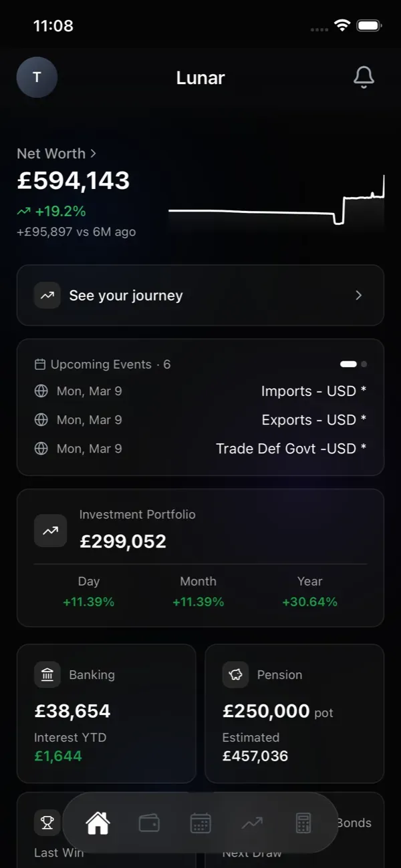401x868 pixels.
Task: Switch Upcoming Events to the second page dot
Action: [364, 364]
